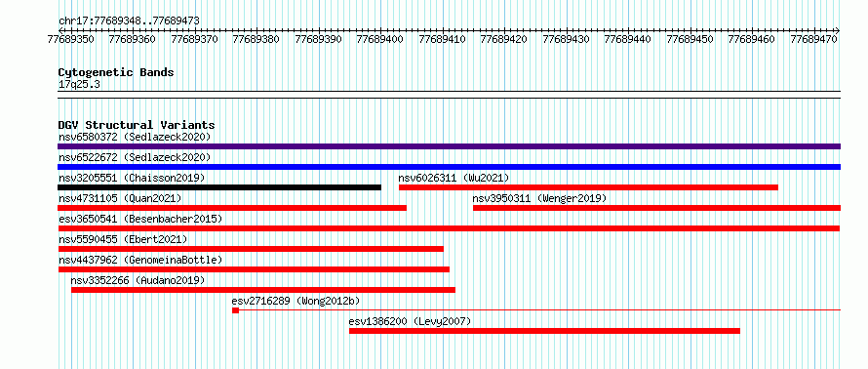The height and width of the screenshot is (369, 868).
Task: Open the nsv4437962 (GenomeinaBottle) label
Action: 140,260
